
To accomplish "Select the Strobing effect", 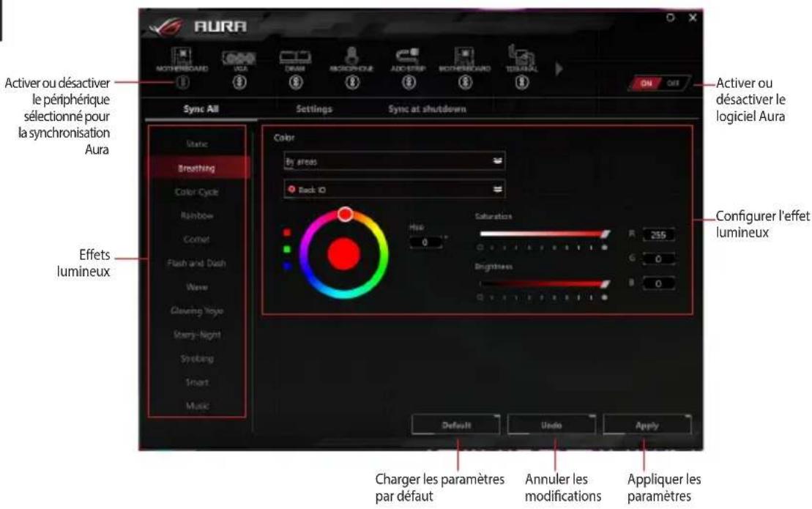I will tap(197, 359).
